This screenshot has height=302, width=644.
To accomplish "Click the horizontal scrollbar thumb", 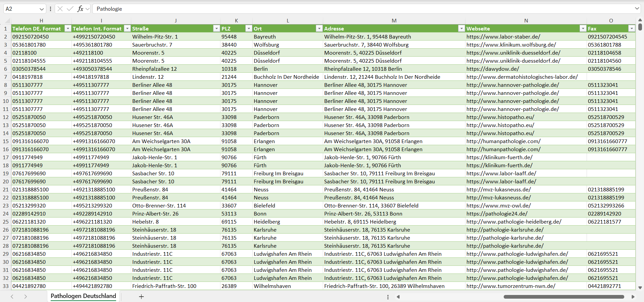I will pyautogui.click(x=564, y=297).
